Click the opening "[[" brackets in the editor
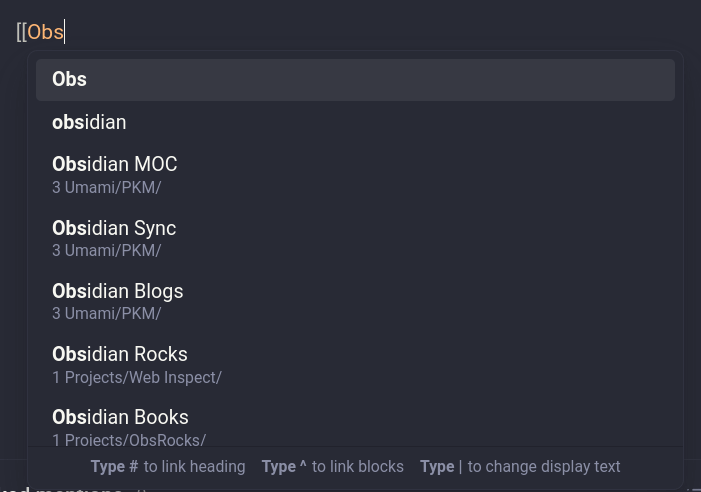 [x=21, y=32]
